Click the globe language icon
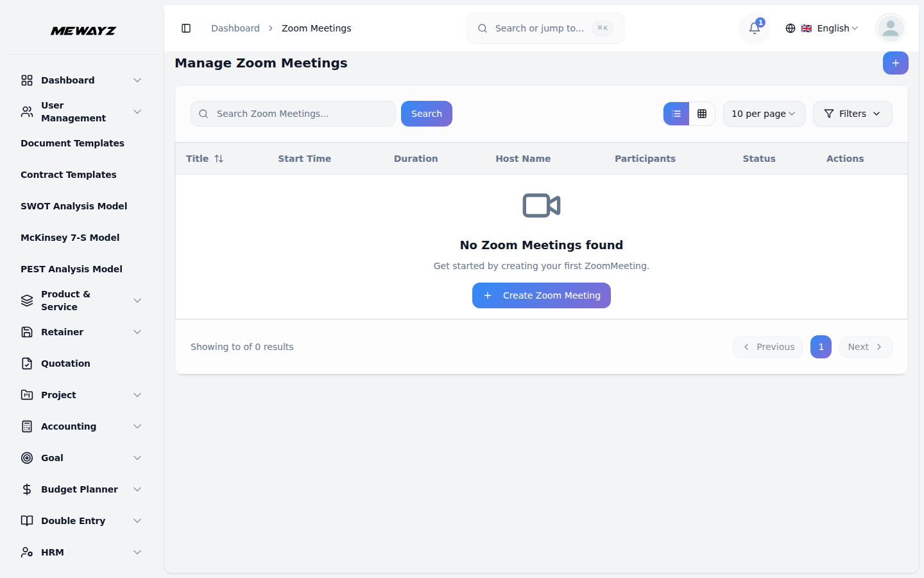Screen dimensions: 924x578 790,28
